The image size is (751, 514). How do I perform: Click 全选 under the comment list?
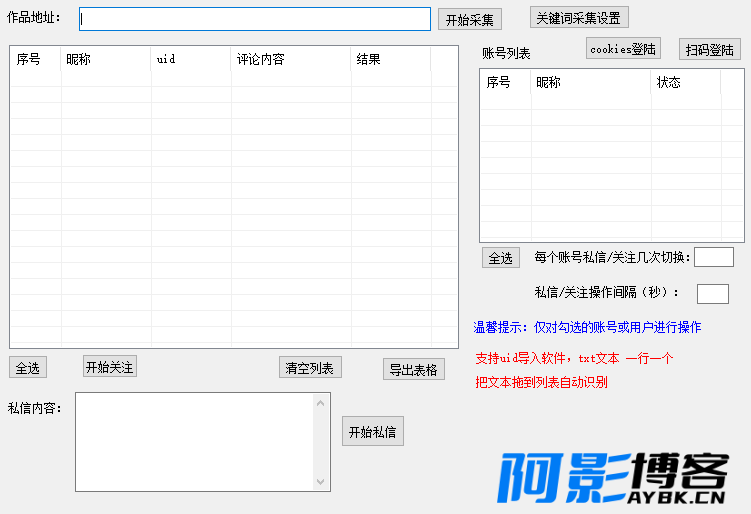[28, 367]
